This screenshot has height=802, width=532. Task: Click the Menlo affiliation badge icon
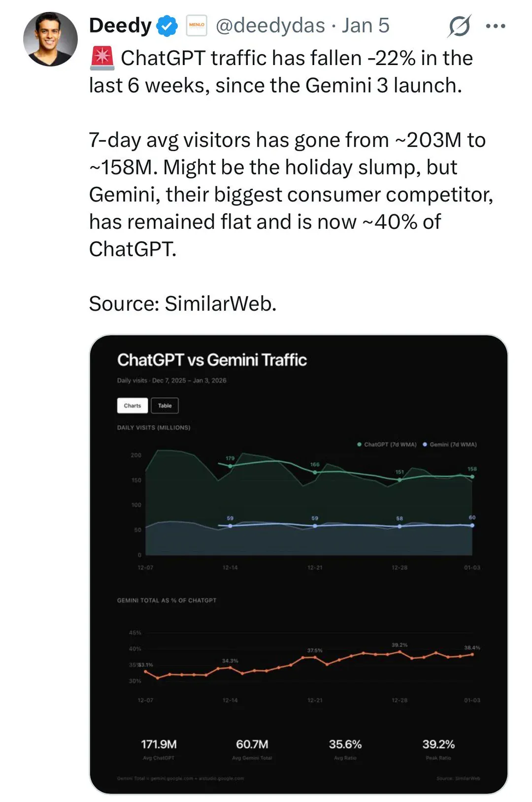[x=197, y=26]
